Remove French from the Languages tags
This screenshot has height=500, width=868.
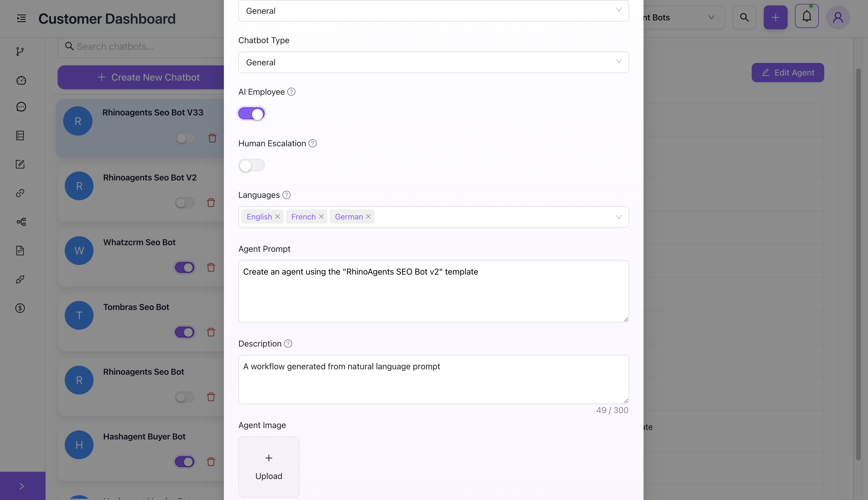[321, 216]
